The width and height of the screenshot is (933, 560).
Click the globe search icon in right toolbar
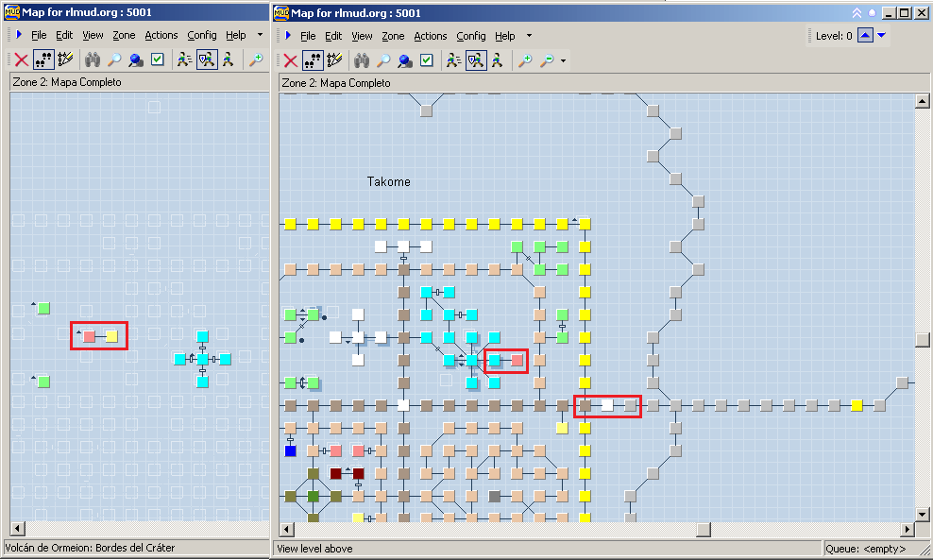[405, 60]
